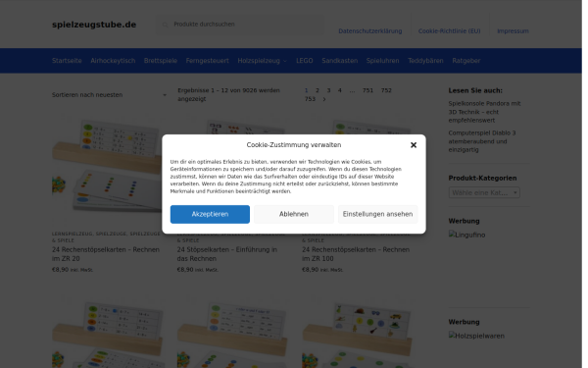Click the bottom-left product image with number card
Screen dimensions: 588x368
click(108, 332)
